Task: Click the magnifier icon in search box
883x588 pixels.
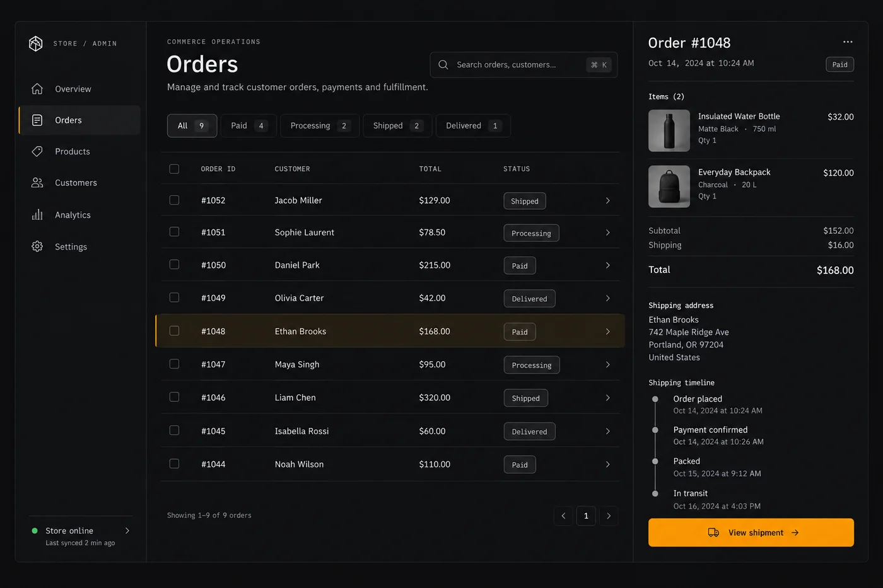Action: (443, 65)
